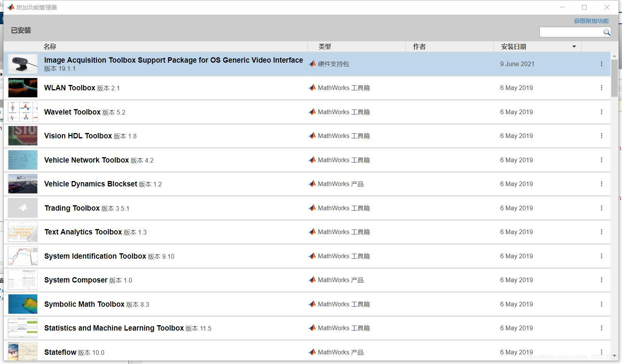
Task: Click the 硬件支持包 type cell
Action: click(333, 64)
